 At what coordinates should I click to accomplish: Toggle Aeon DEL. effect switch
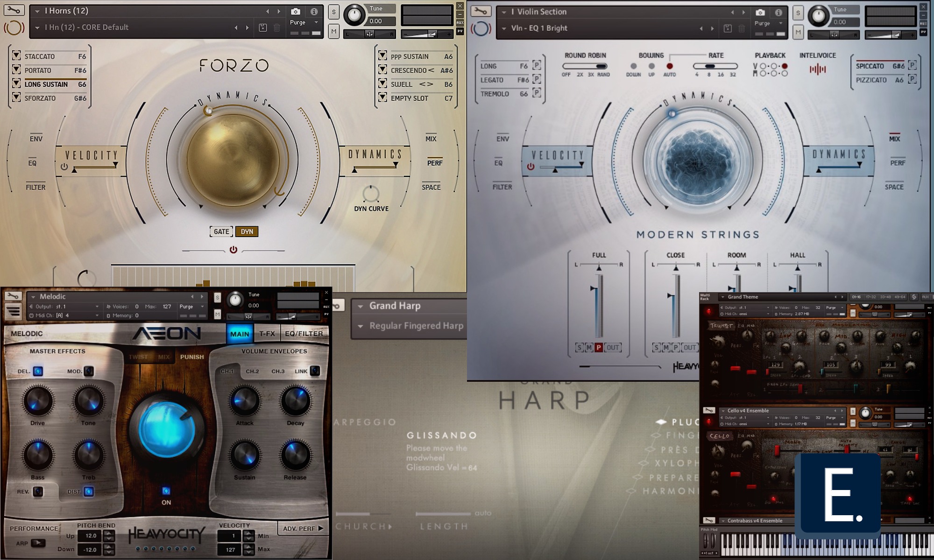(38, 371)
